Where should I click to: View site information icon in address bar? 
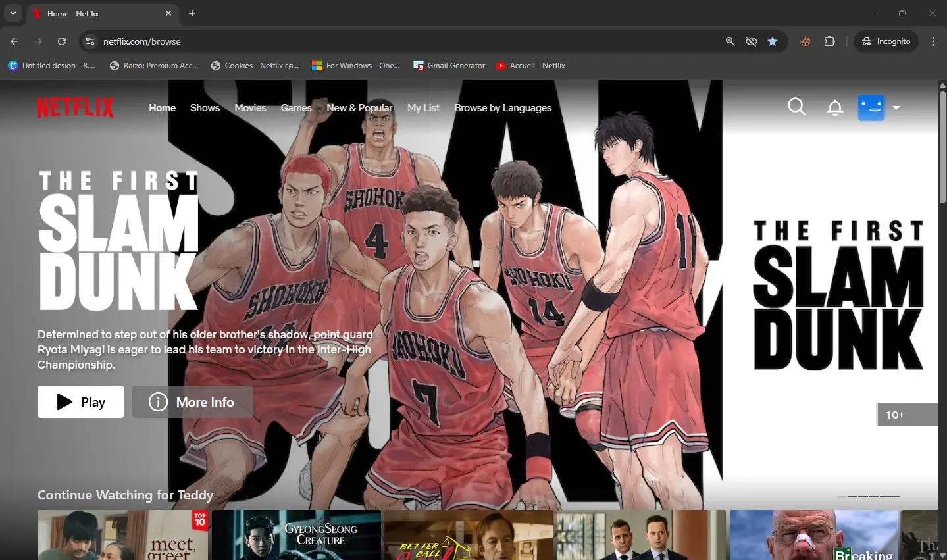pos(90,41)
